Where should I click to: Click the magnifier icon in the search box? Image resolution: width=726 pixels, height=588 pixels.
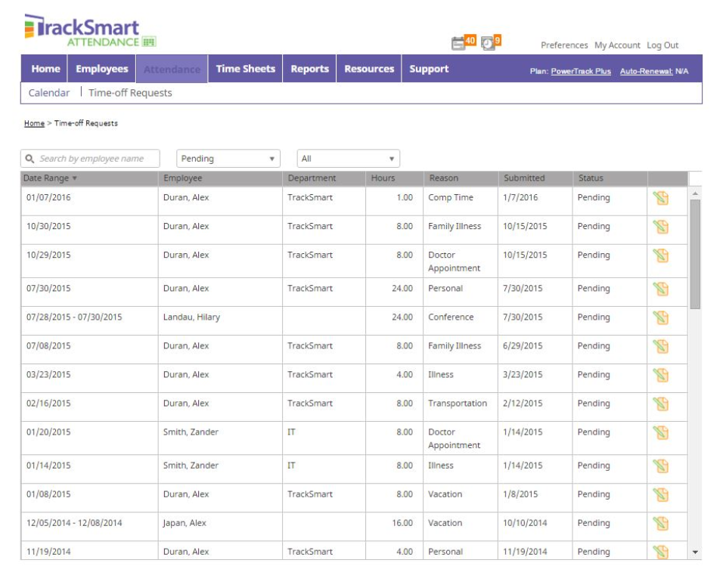29,158
